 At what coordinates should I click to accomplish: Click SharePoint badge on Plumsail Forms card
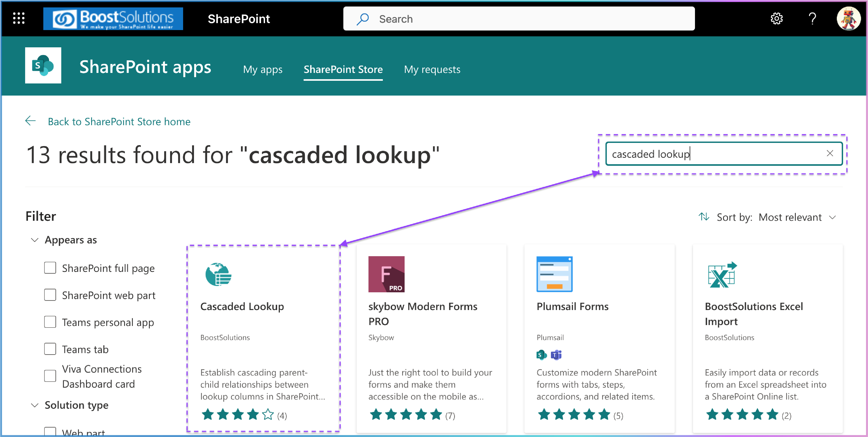point(541,355)
